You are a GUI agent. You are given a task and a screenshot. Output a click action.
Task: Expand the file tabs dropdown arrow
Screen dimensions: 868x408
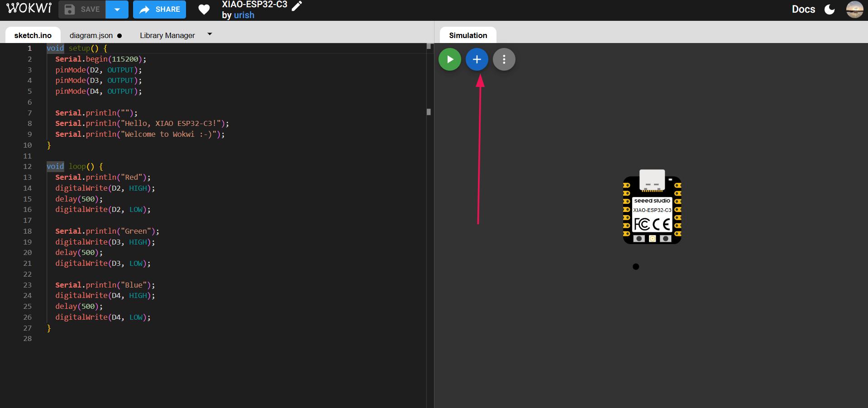click(210, 34)
